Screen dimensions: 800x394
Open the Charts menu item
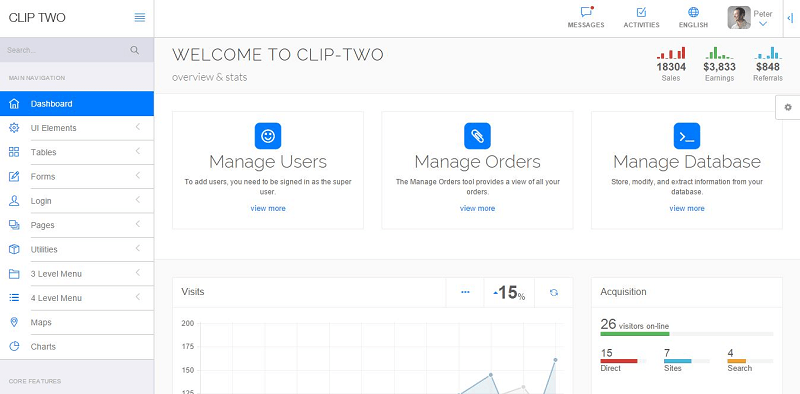[77, 347]
